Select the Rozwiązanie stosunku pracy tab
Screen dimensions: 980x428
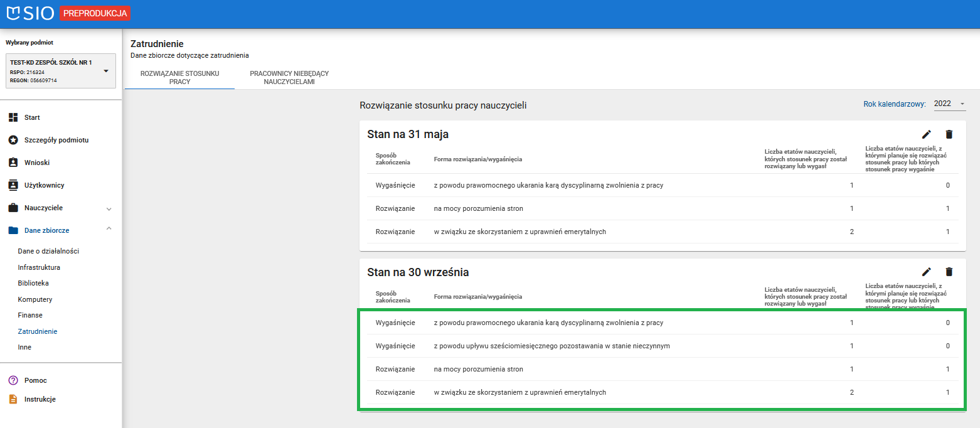pos(179,77)
